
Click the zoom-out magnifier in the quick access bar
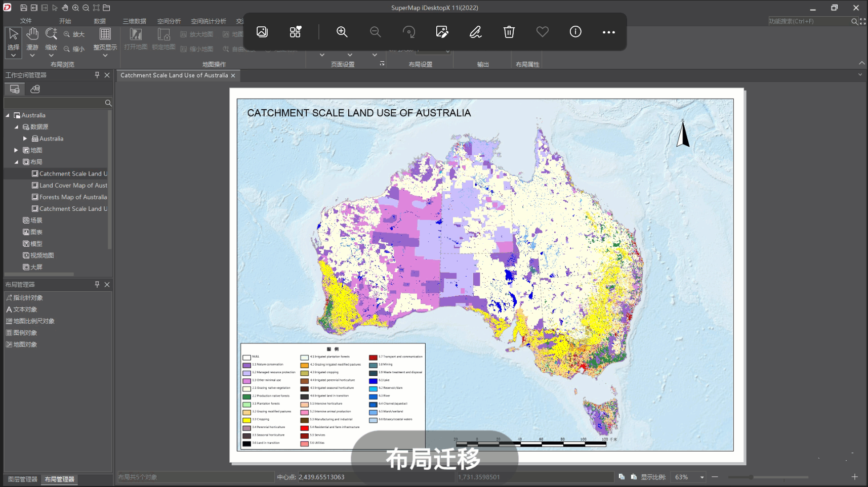(86, 8)
